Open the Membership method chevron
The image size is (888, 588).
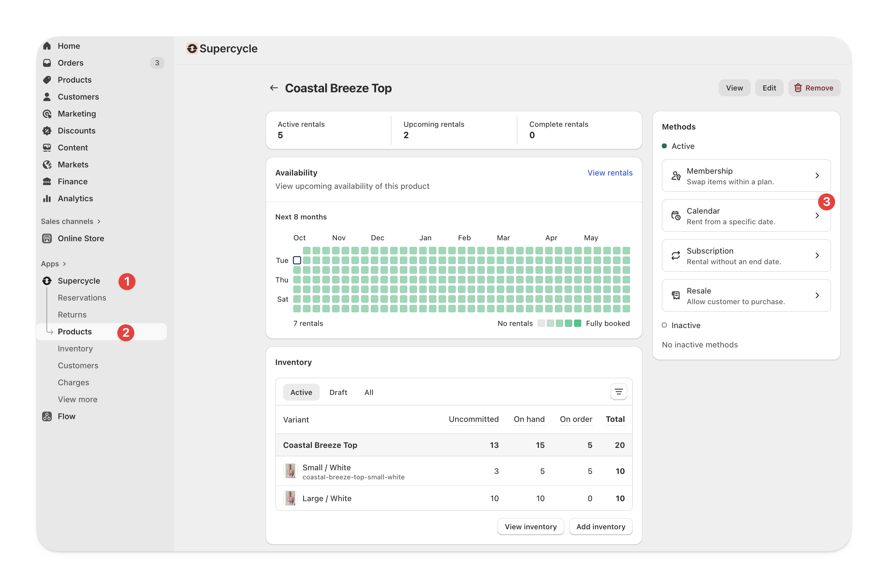pos(817,176)
